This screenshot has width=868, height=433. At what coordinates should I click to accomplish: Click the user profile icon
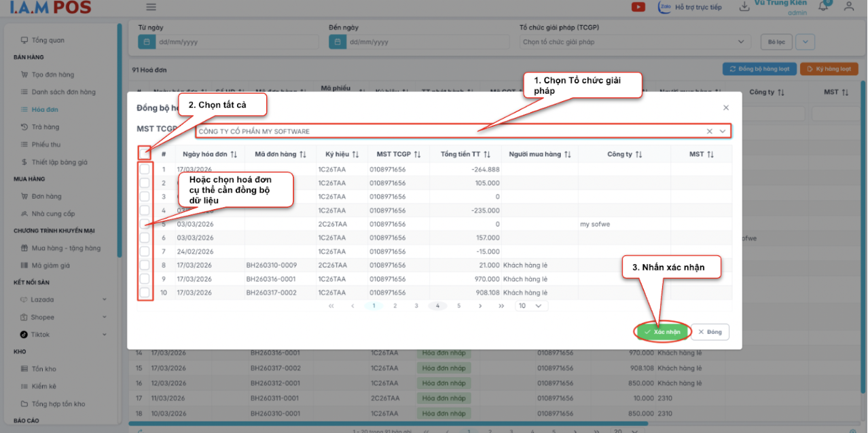(848, 7)
